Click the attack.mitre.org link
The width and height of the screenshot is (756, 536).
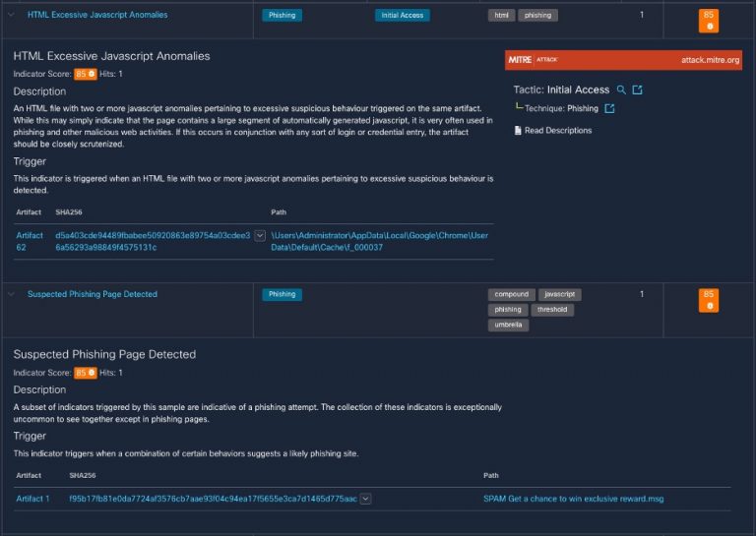(x=709, y=60)
